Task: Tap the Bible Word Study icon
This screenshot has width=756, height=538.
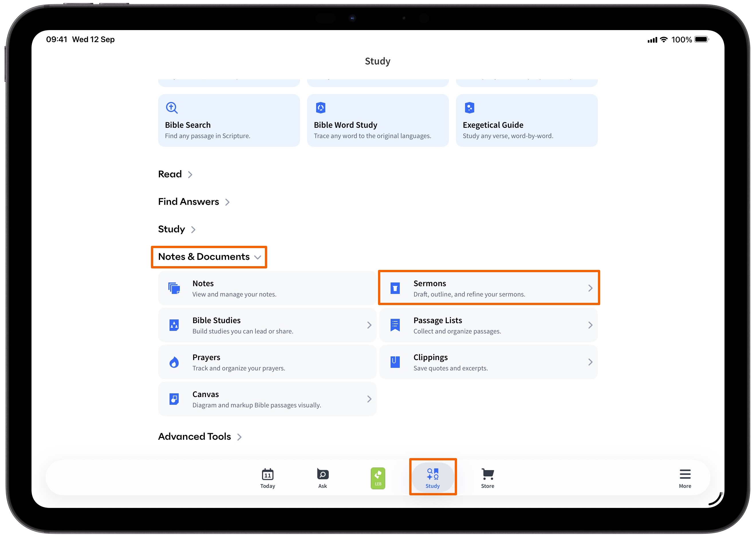Action: tap(320, 108)
